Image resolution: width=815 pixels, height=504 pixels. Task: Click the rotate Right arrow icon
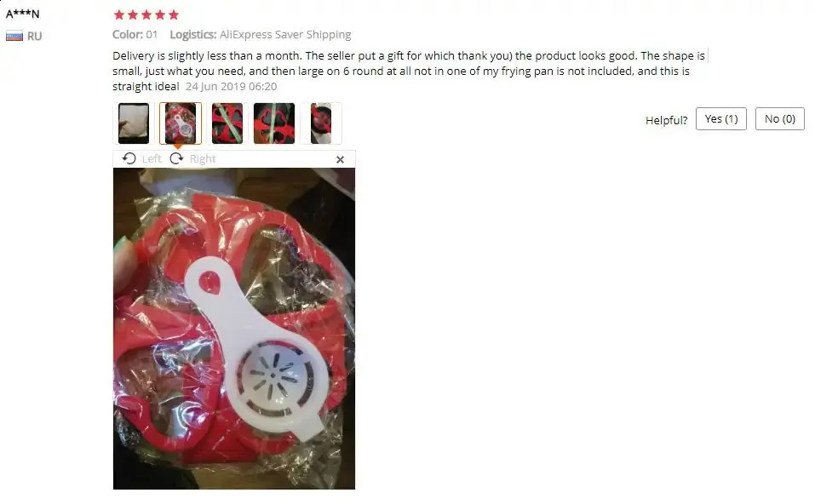(177, 158)
